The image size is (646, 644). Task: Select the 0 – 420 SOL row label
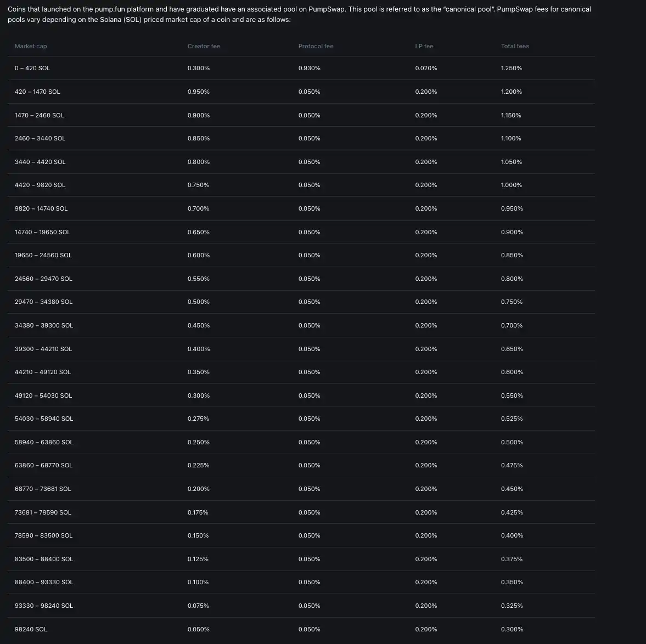click(32, 68)
